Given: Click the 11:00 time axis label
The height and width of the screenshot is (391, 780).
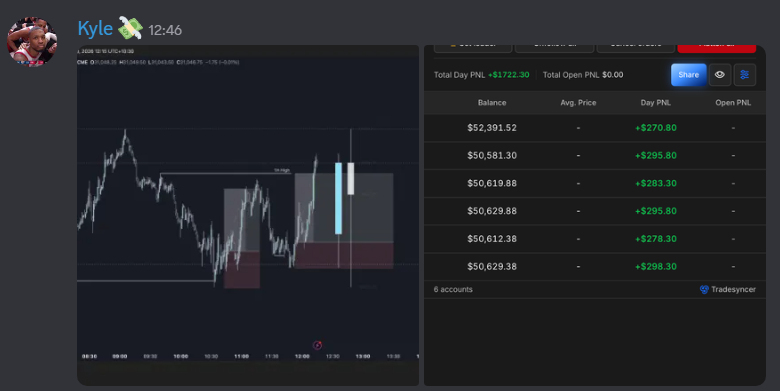Looking at the screenshot, I should tap(241, 356).
